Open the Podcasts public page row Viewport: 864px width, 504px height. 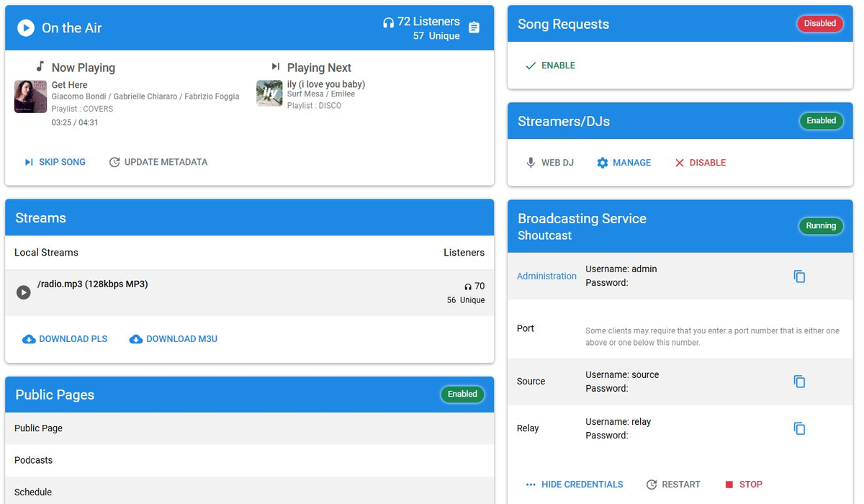(x=249, y=460)
